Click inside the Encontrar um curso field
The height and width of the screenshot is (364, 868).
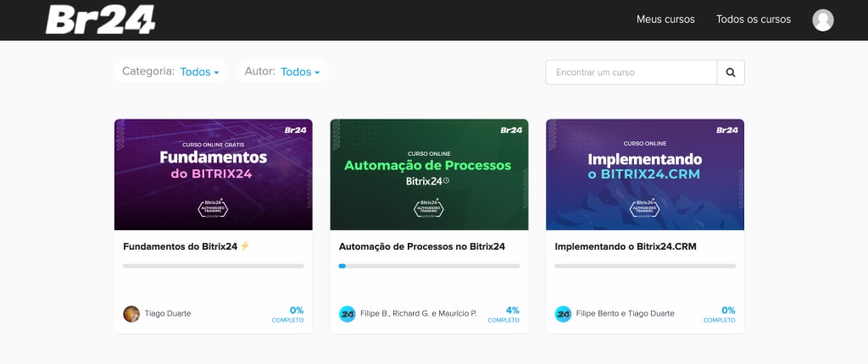tap(631, 73)
